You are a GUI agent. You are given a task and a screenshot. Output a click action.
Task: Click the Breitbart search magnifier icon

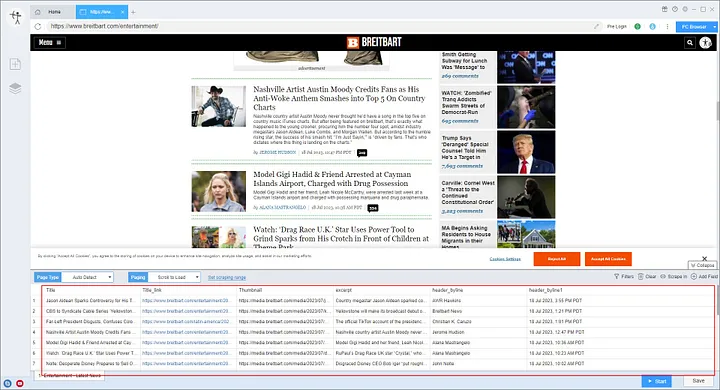[x=690, y=43]
